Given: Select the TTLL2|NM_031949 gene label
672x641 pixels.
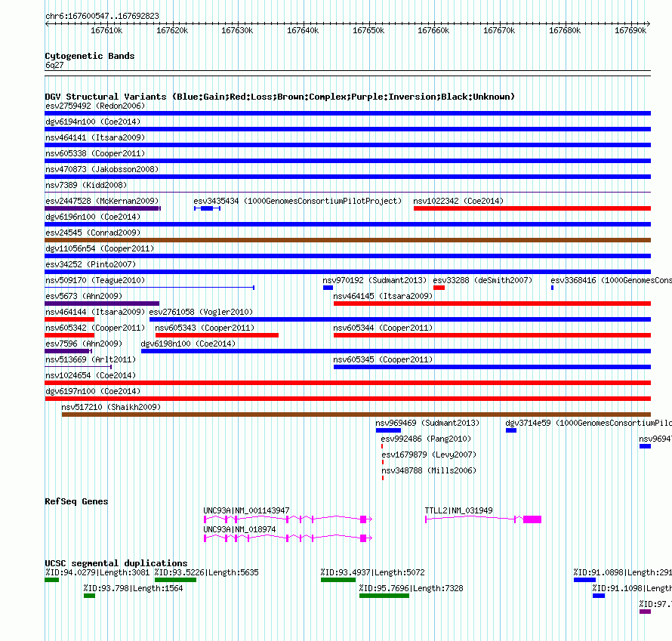Looking at the screenshot, I should coord(458,510).
